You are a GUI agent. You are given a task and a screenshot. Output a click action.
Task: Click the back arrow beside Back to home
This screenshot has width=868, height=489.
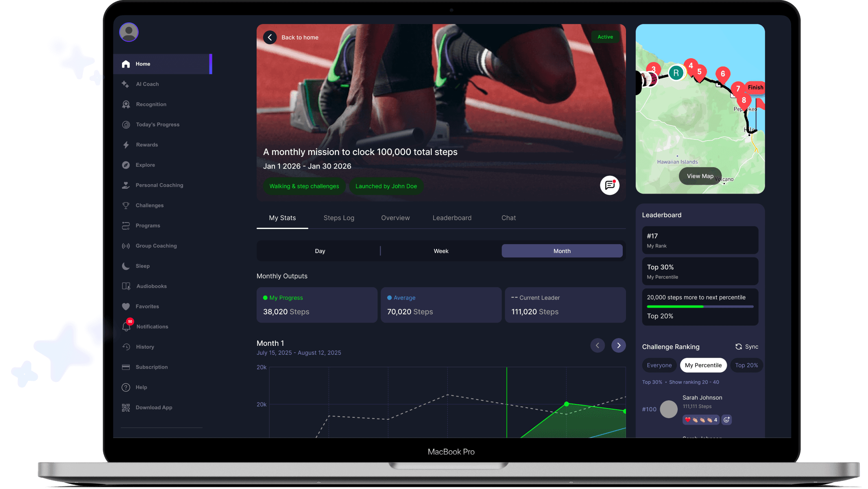[x=270, y=37]
